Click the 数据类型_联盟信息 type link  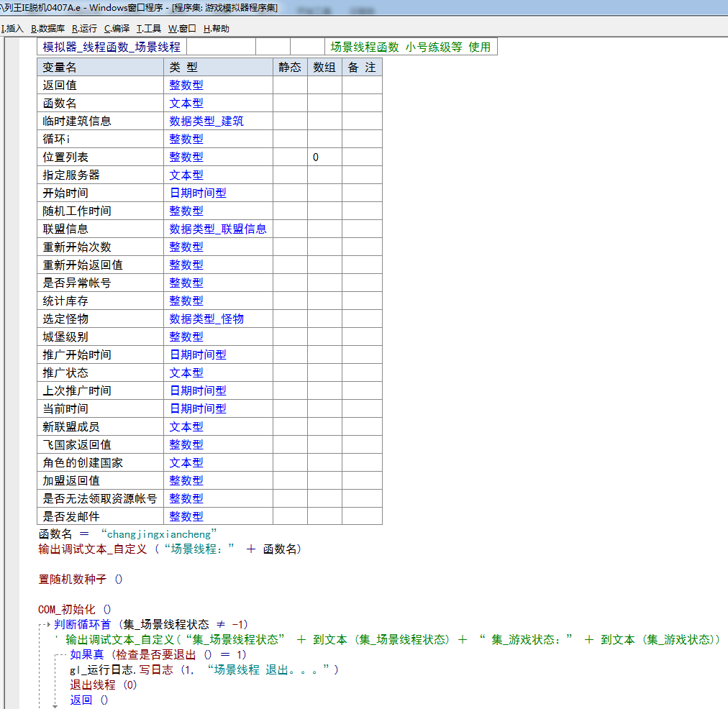218,229
